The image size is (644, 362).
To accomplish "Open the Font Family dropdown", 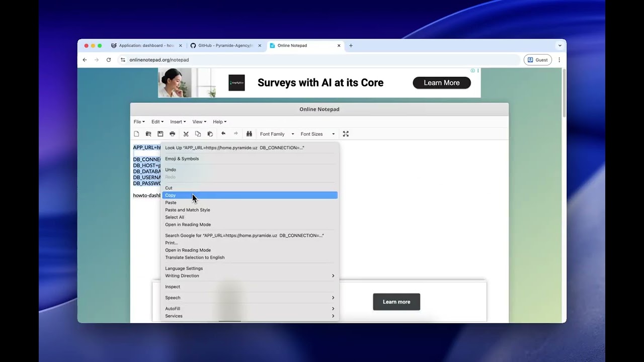I will 273,134.
